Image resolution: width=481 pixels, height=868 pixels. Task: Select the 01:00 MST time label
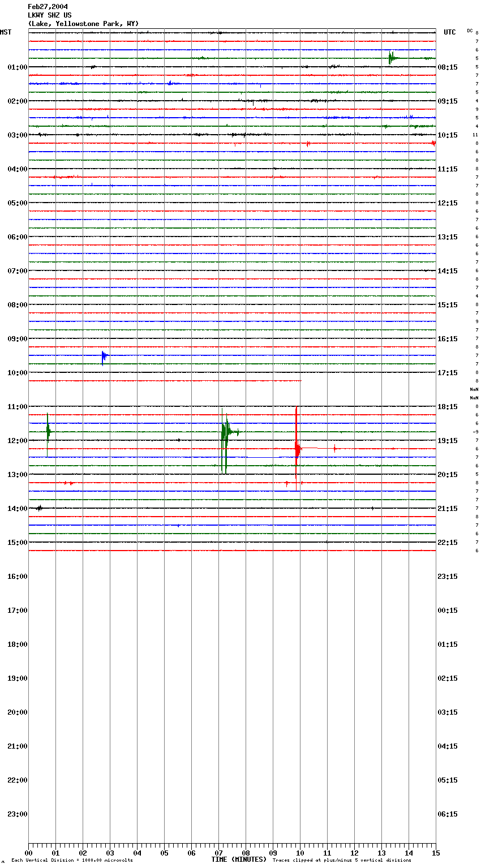18,67
